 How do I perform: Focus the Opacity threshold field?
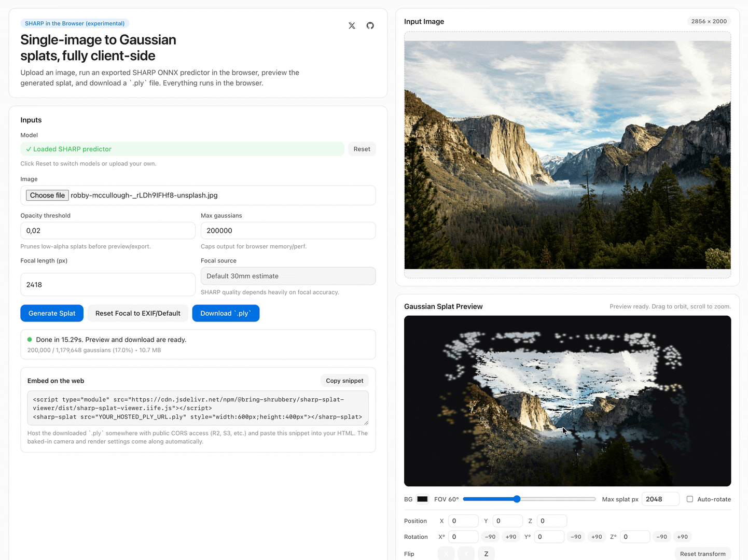click(x=108, y=231)
